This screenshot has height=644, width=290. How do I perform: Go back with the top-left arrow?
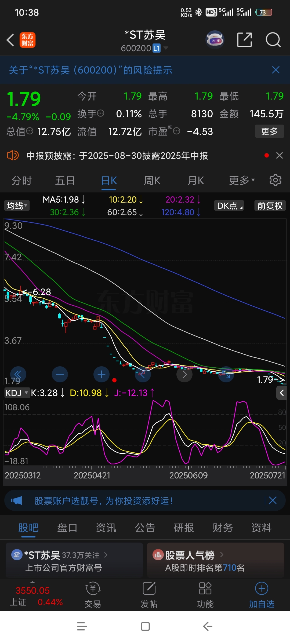tap(10, 40)
